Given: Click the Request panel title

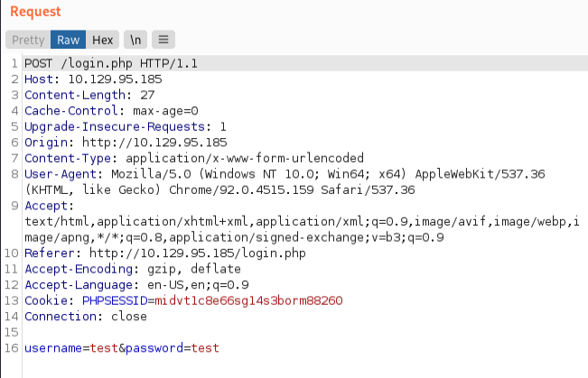Looking at the screenshot, I should coord(36,12).
